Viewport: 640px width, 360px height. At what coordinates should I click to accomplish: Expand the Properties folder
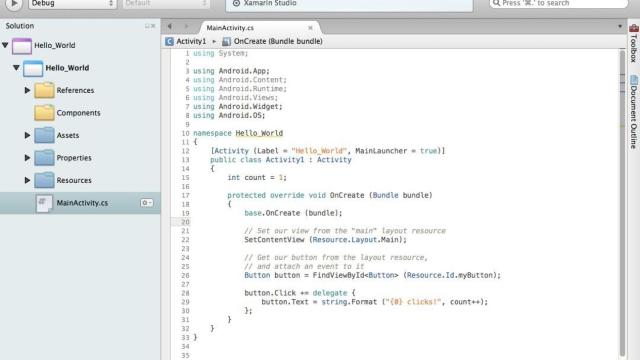click(27, 157)
